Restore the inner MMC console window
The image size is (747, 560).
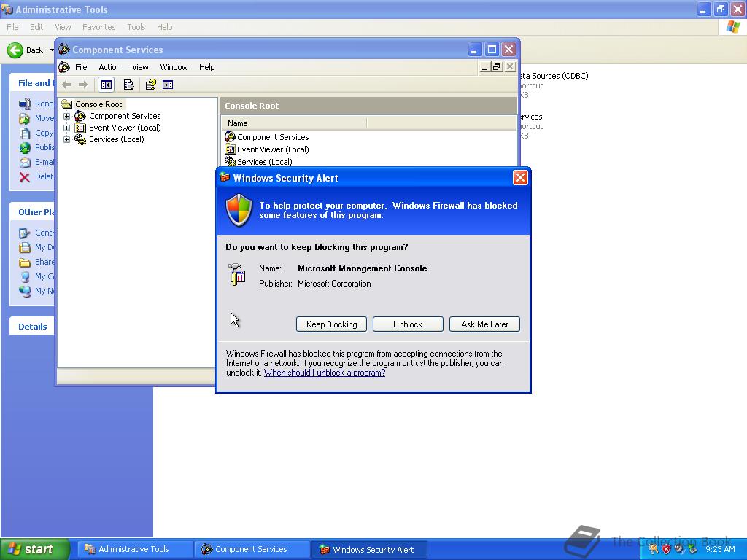click(x=497, y=66)
